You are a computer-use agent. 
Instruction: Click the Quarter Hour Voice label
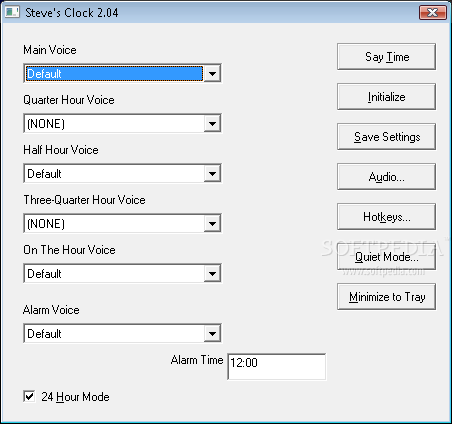pyautogui.click(x=69, y=100)
